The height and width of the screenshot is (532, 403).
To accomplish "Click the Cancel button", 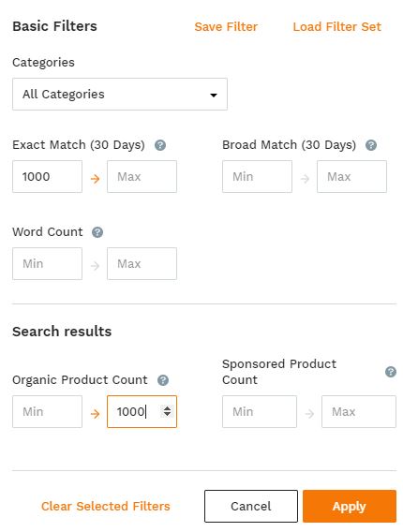I will click(251, 506).
